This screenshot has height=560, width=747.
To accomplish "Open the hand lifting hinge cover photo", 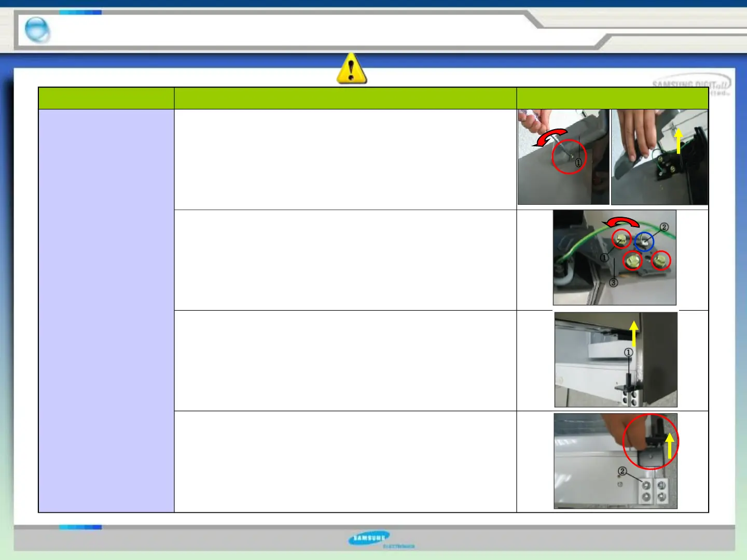I will point(659,157).
